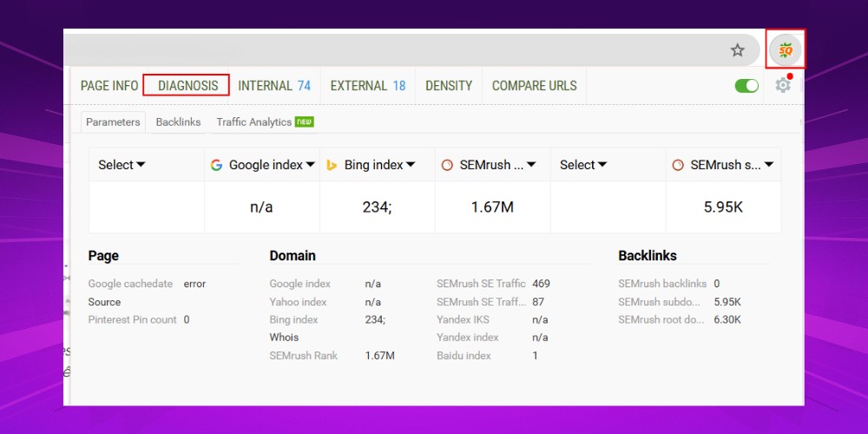Click the n/a value under Google index
Screen dimensions: 868x434
261,207
